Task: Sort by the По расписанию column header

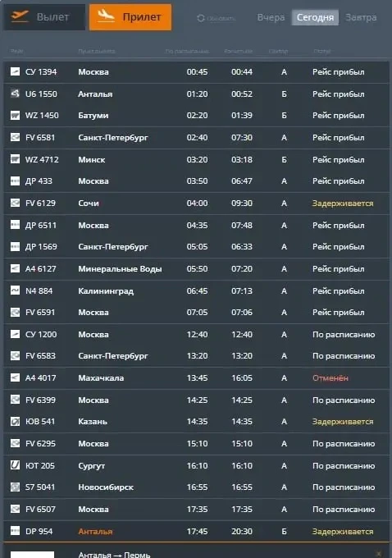Action: tap(187, 51)
